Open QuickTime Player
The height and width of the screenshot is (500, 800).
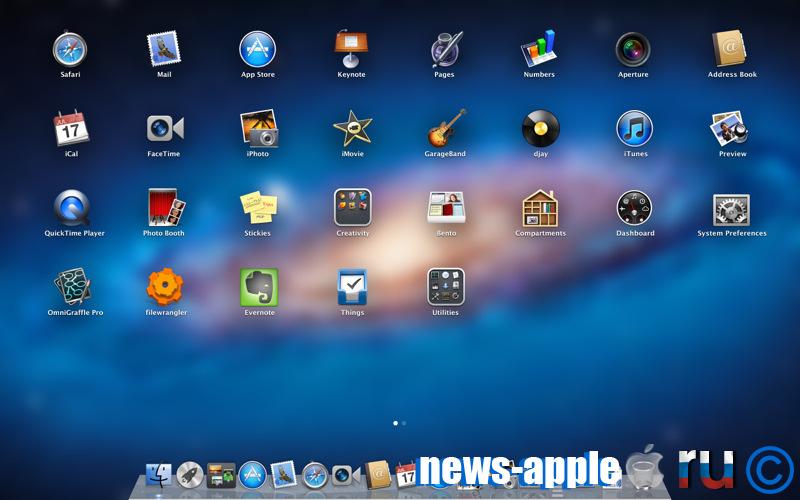[72, 208]
